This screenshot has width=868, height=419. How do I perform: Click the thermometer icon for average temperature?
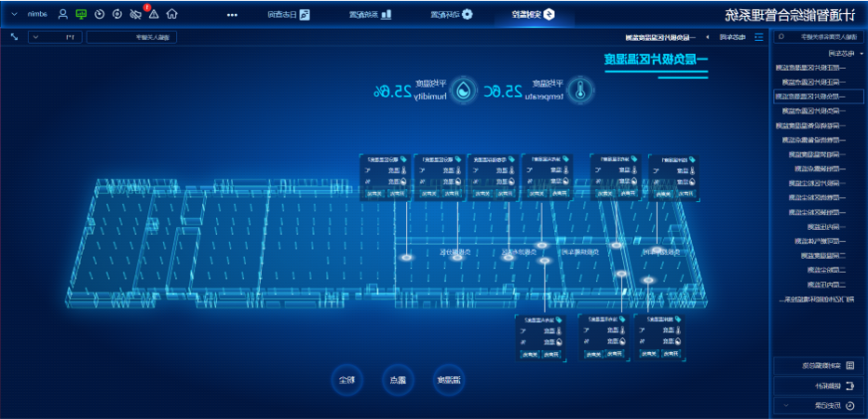coord(580,90)
